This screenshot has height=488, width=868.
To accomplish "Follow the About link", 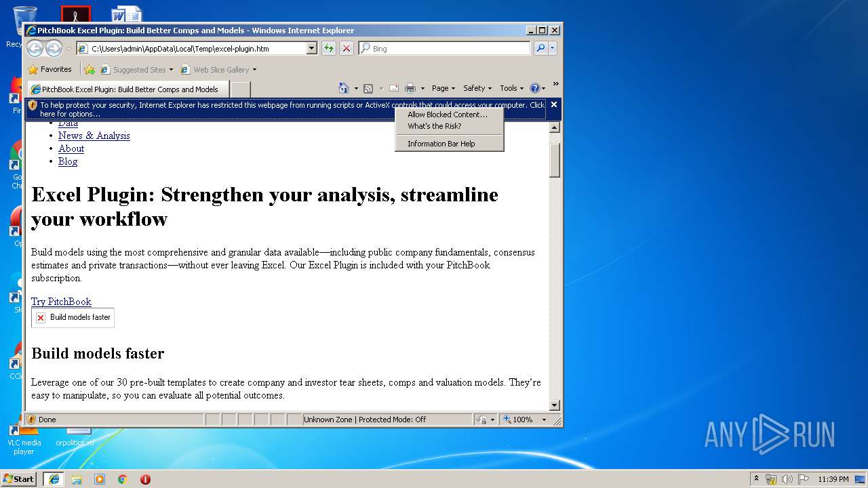I will (71, 148).
